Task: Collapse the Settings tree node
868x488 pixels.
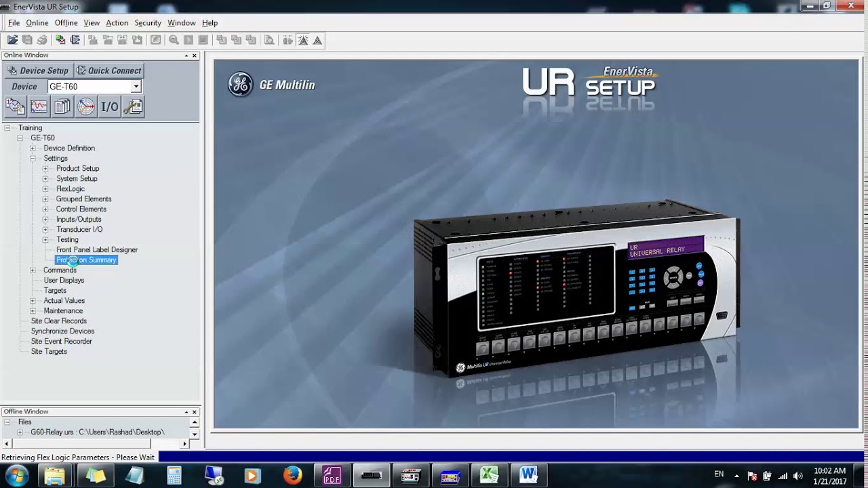Action: tap(33, 159)
